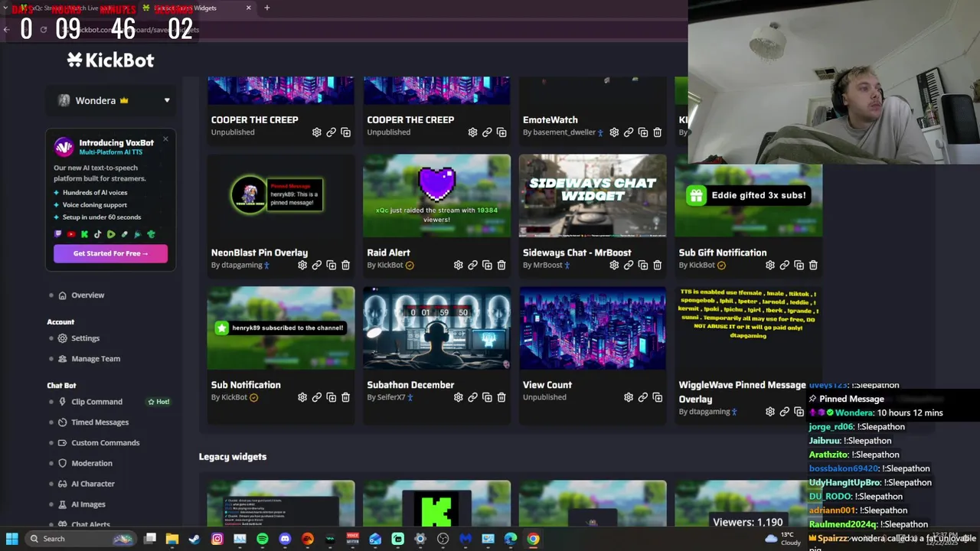Screen dimensions: 980x551
Task: Open settings gear for EmoteWatch widget
Action: pos(614,132)
